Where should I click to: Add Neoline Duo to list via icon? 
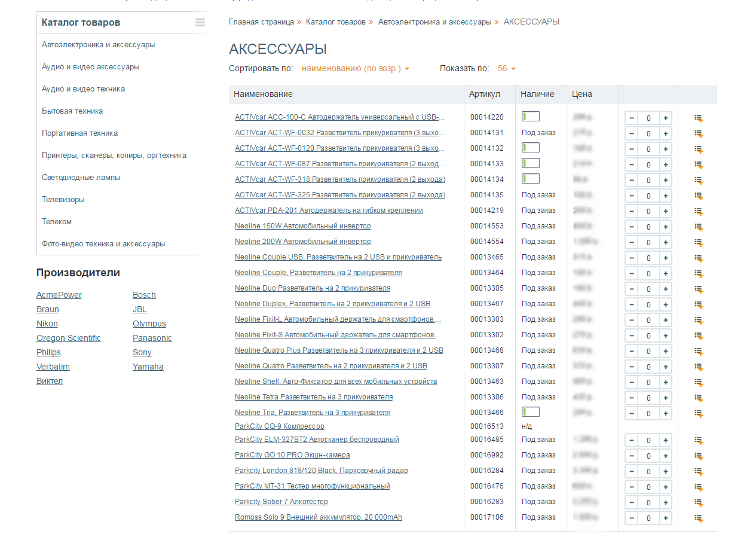click(x=699, y=289)
